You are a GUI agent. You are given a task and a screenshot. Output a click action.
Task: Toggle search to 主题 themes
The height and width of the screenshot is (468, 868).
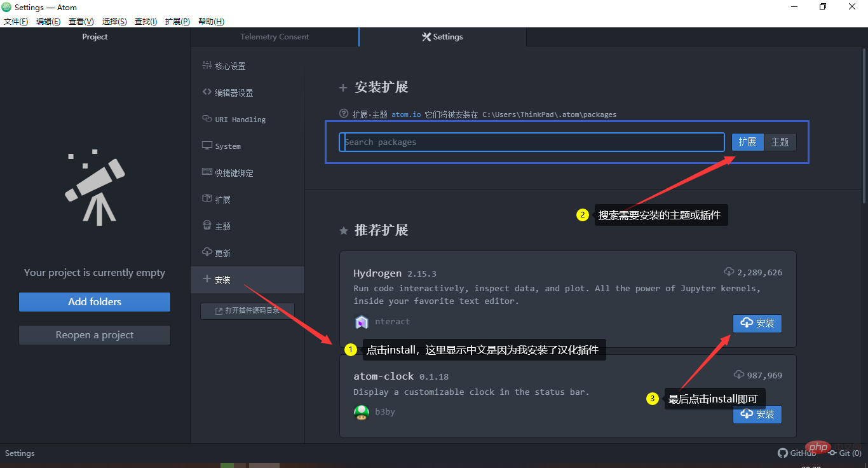[x=780, y=142]
